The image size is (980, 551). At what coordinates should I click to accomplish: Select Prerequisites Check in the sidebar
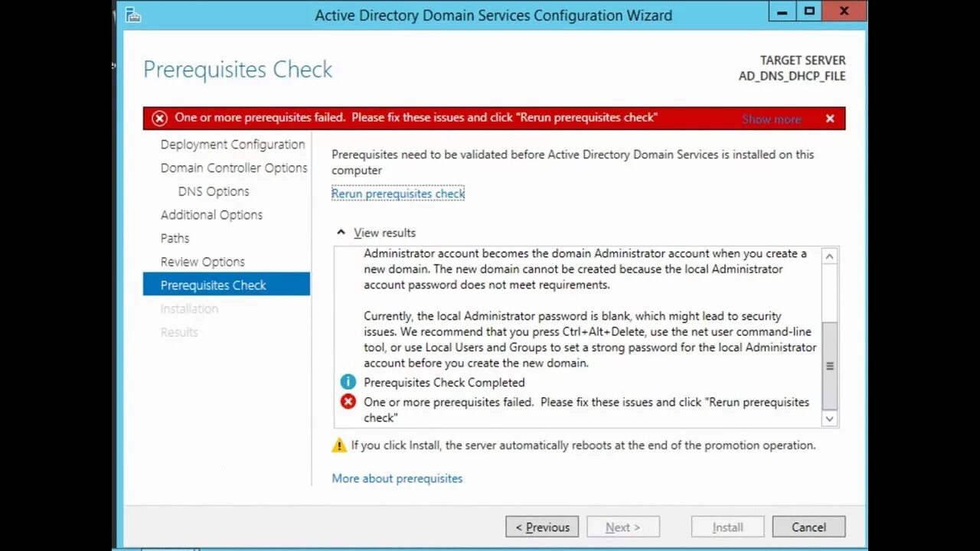[227, 285]
